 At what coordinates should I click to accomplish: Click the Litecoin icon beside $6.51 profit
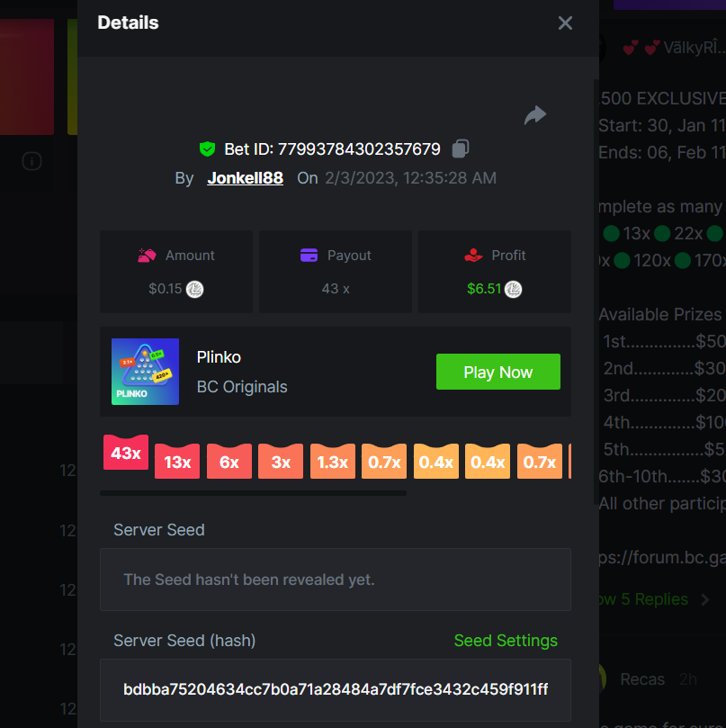[514, 289]
